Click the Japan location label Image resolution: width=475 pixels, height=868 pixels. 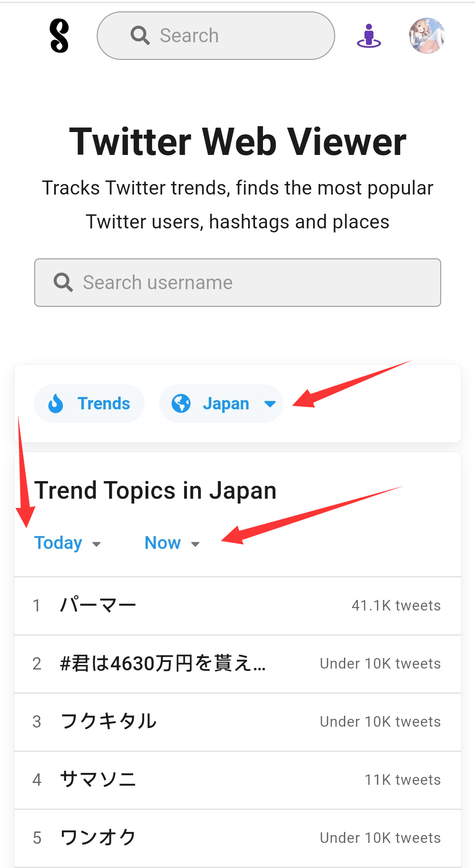tap(226, 404)
